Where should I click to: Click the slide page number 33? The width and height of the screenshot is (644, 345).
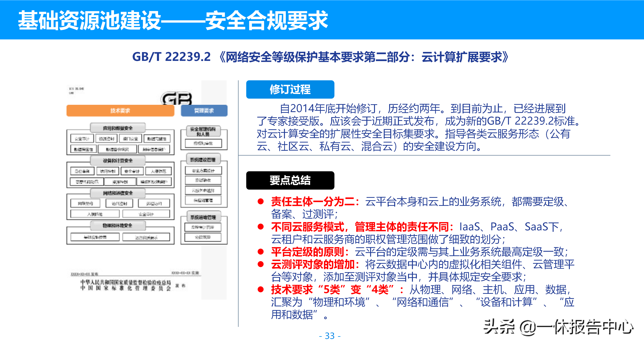coord(330,336)
